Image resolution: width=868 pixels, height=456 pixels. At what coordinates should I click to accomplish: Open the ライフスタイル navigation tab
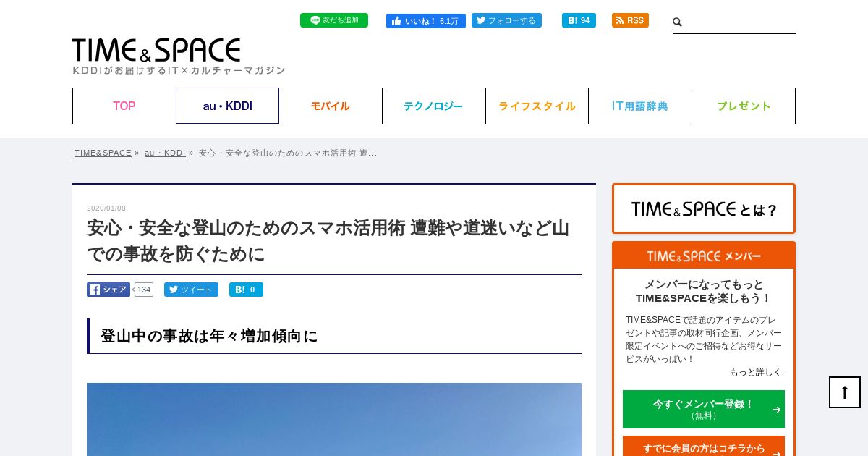tap(537, 106)
